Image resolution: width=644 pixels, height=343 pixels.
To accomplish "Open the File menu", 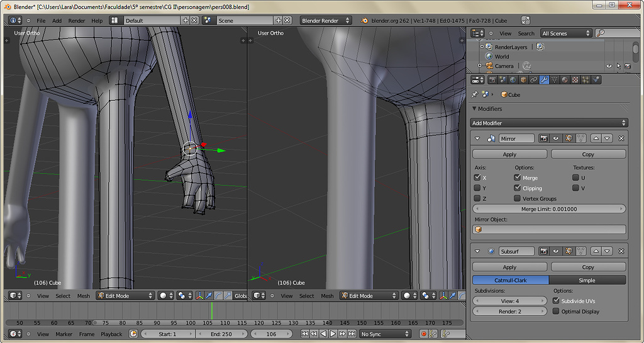I will coord(41,21).
